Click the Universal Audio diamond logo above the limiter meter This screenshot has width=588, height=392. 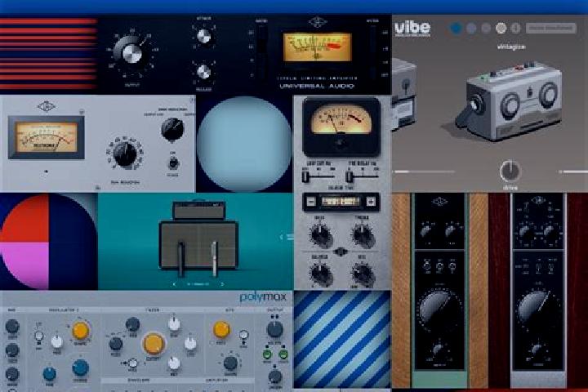317,22
